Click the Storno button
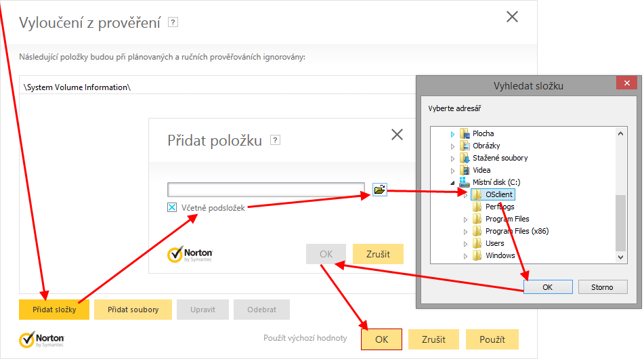Image resolution: width=644 pixels, height=359 pixels. tap(603, 287)
